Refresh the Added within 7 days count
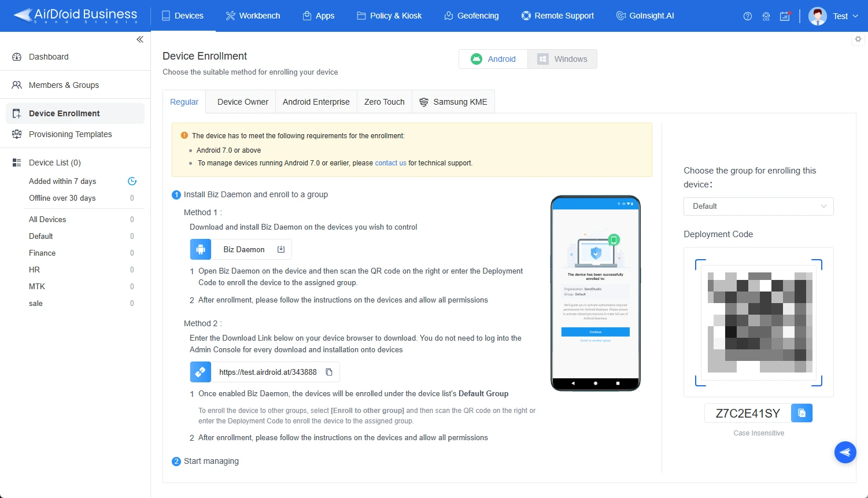This screenshot has width=868, height=498. tap(132, 181)
